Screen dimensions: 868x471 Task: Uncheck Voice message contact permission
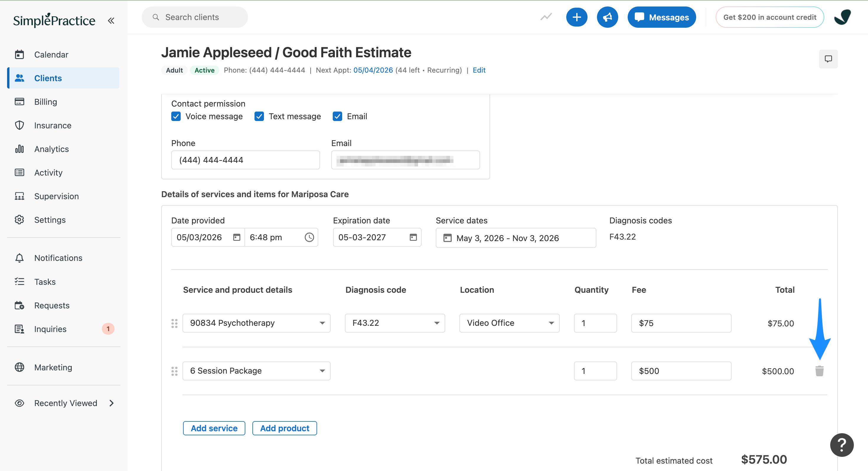(176, 116)
